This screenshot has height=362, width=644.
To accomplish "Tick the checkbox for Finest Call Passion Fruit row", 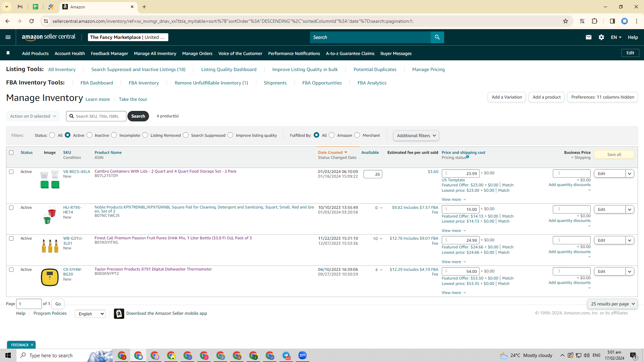I will (11, 238).
